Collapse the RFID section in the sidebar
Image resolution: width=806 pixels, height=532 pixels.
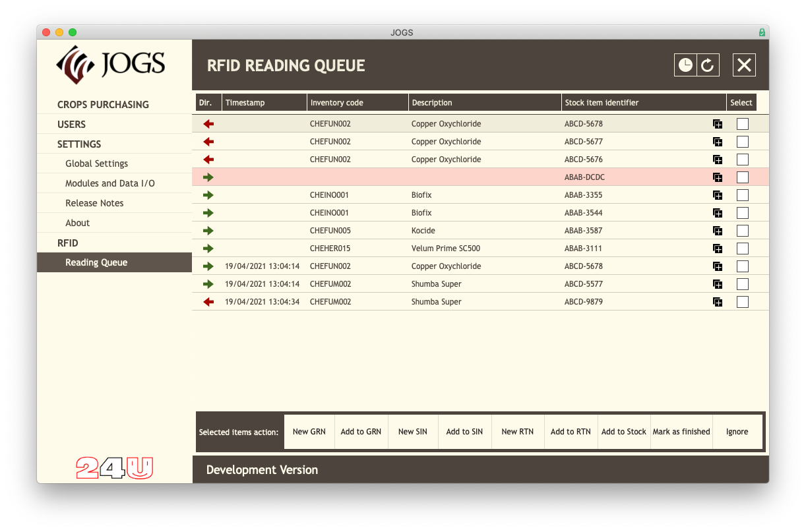point(73,243)
